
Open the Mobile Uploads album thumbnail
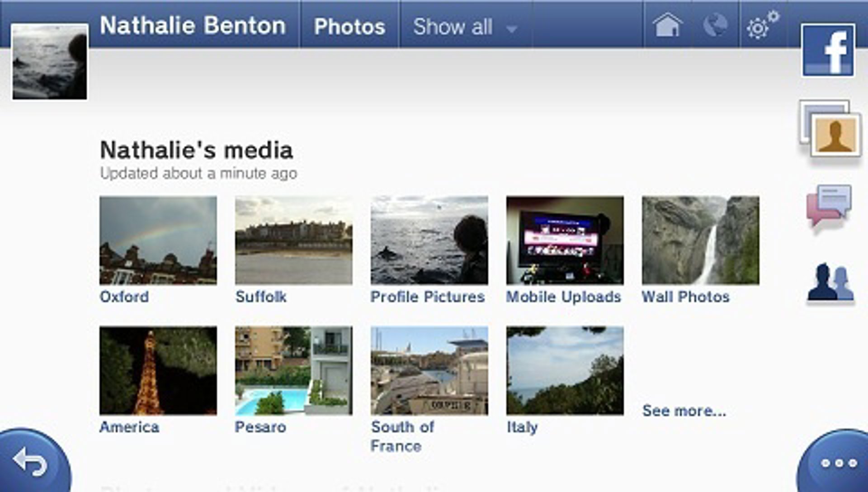(565, 240)
